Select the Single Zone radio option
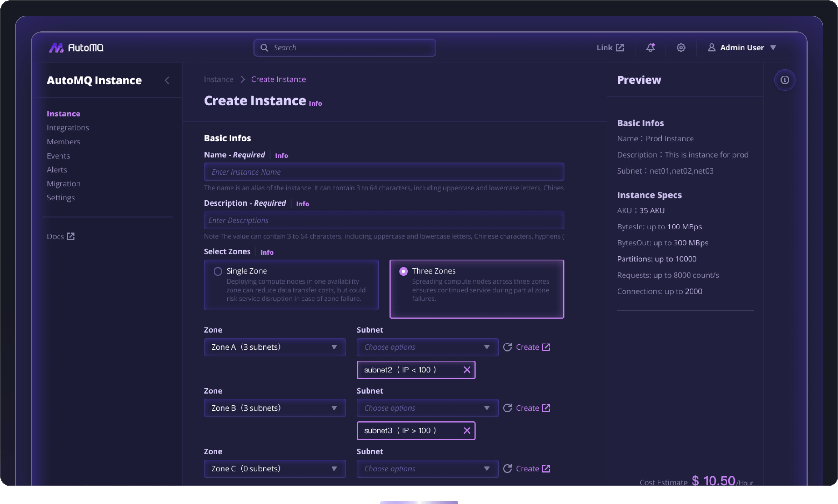 tap(218, 271)
